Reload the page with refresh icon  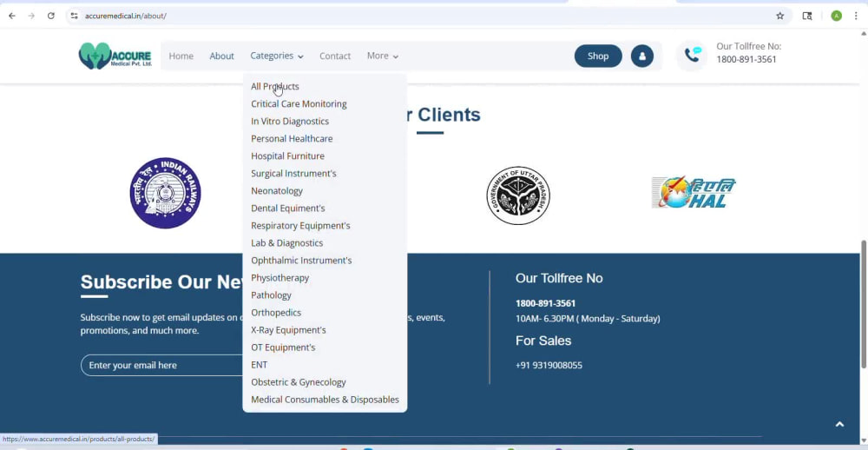[x=51, y=16]
